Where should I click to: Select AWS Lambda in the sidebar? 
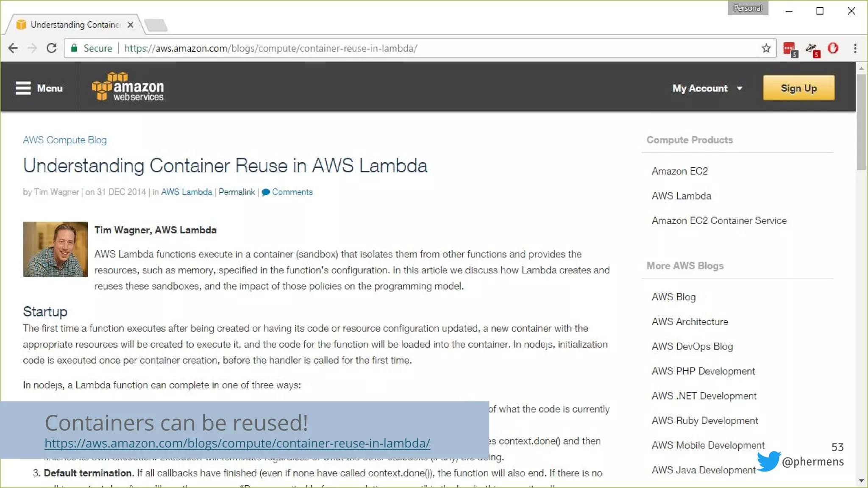tap(682, 196)
